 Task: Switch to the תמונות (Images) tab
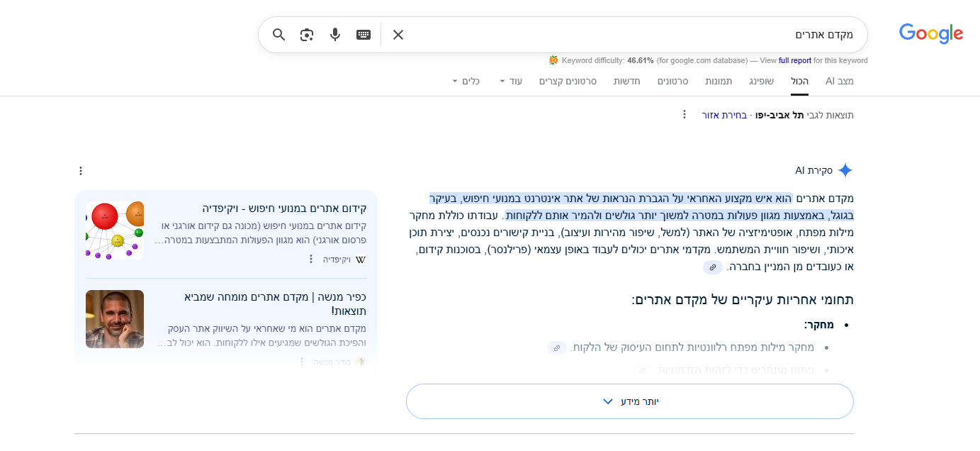(719, 82)
